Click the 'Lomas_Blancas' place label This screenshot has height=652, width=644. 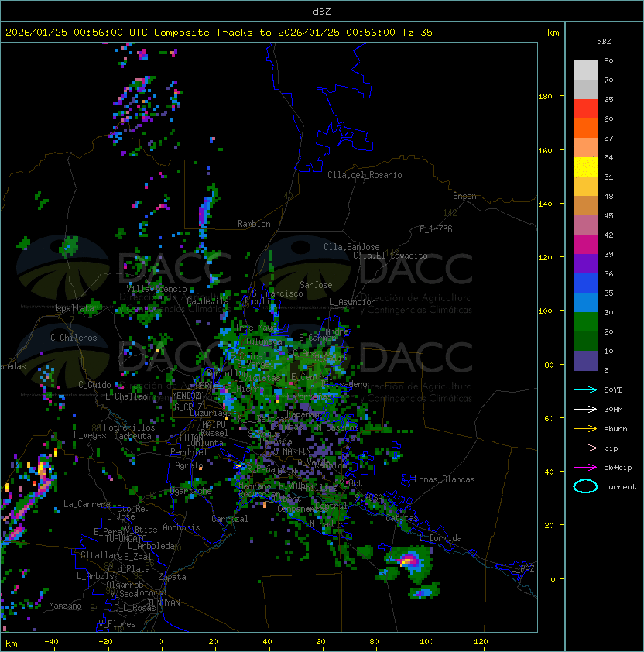[x=444, y=479]
